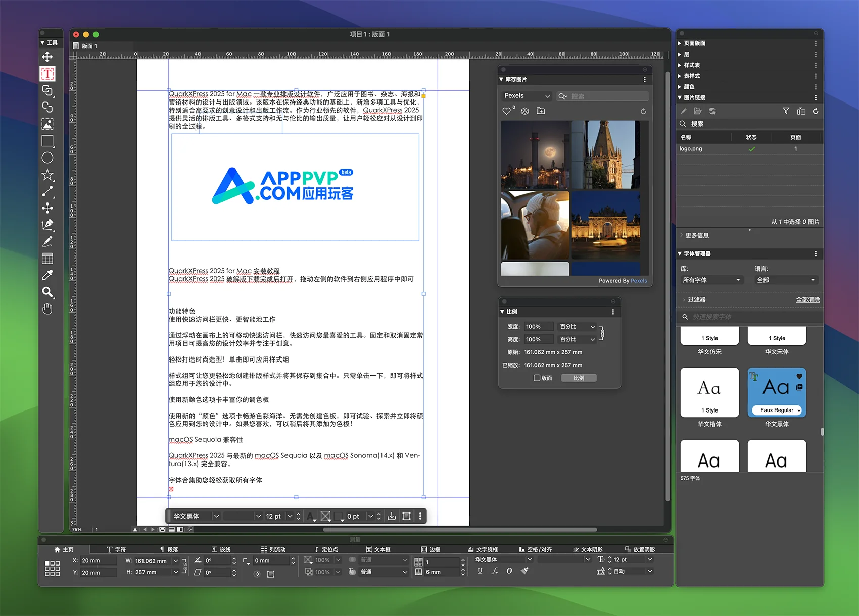Open the 所有字体 library dropdown
The image size is (859, 616).
[711, 280]
